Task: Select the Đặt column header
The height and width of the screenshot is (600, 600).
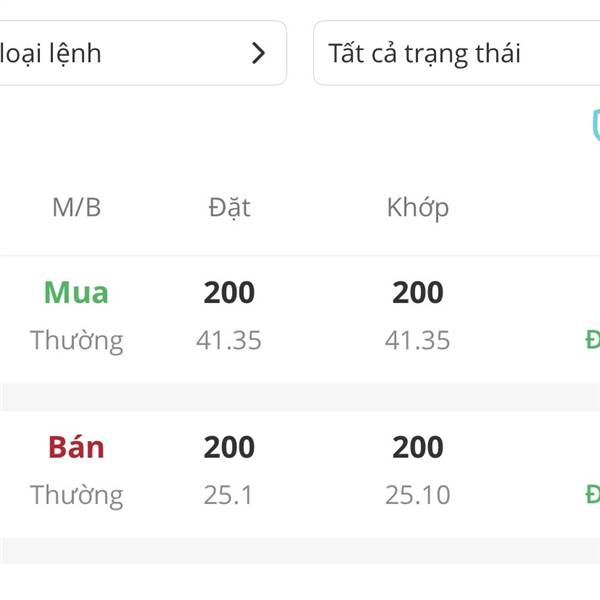Action: [x=230, y=208]
